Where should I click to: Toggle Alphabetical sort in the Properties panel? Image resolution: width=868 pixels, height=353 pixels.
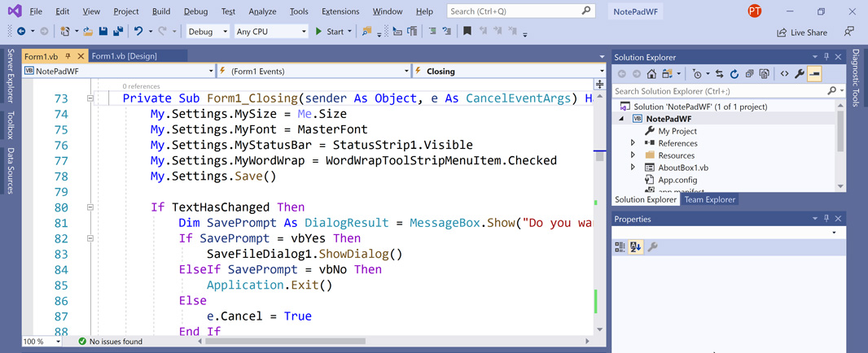point(636,247)
